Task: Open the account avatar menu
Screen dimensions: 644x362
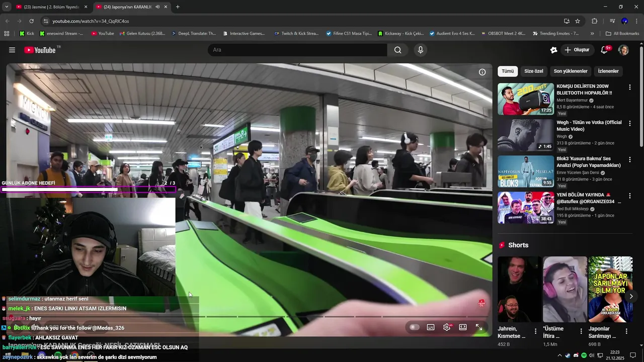Action: [623, 50]
